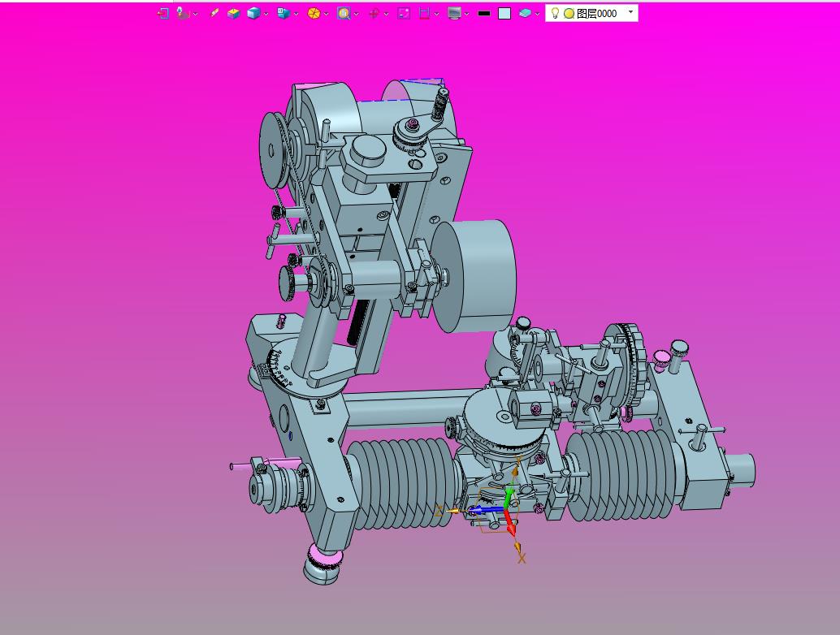
Task: Expand the arrow beside the blue cube icon
Action: (x=266, y=14)
